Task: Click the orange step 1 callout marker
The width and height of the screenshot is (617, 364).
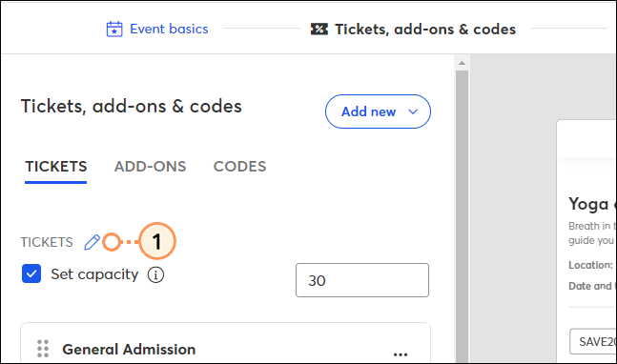Action: pyautogui.click(x=157, y=241)
